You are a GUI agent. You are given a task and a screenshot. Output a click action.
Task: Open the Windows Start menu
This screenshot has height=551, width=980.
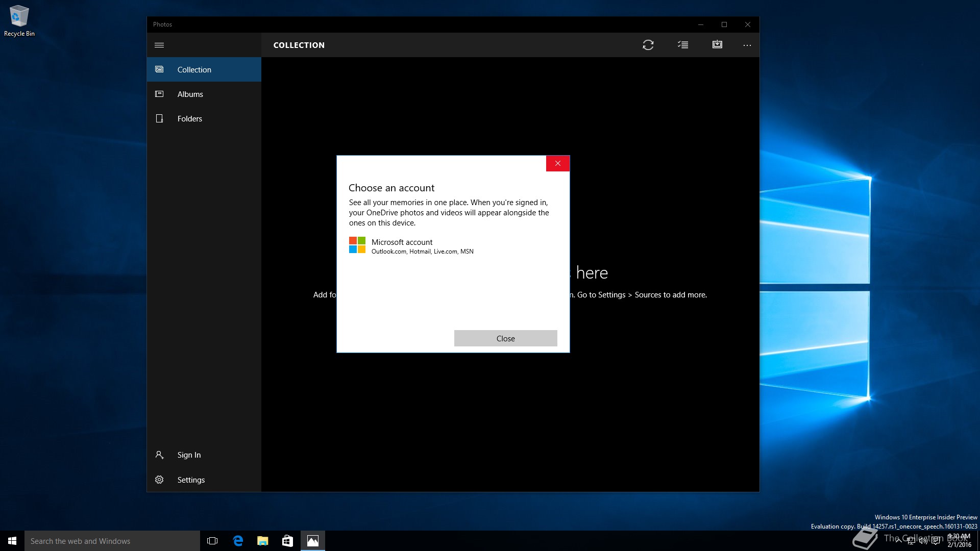[x=12, y=541]
